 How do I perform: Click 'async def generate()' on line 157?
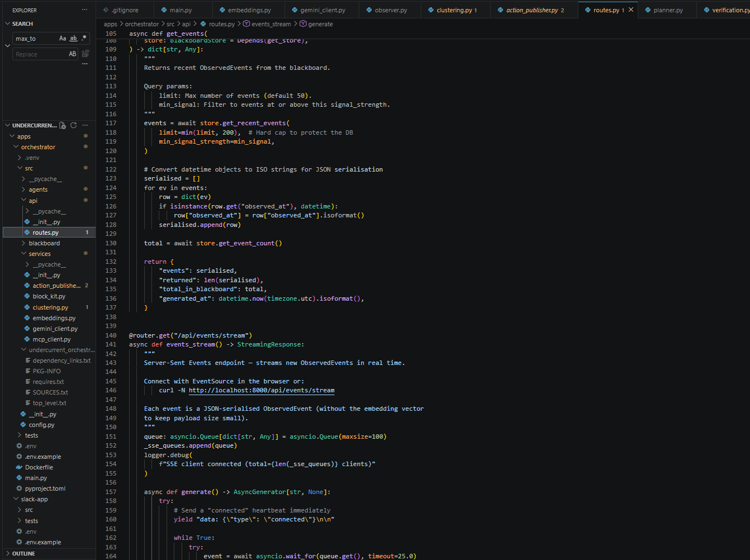click(236, 492)
